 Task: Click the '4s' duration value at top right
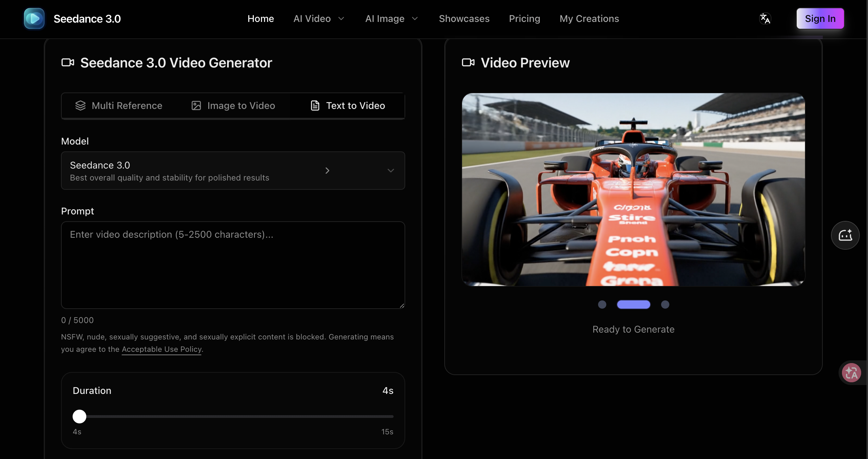(x=388, y=390)
